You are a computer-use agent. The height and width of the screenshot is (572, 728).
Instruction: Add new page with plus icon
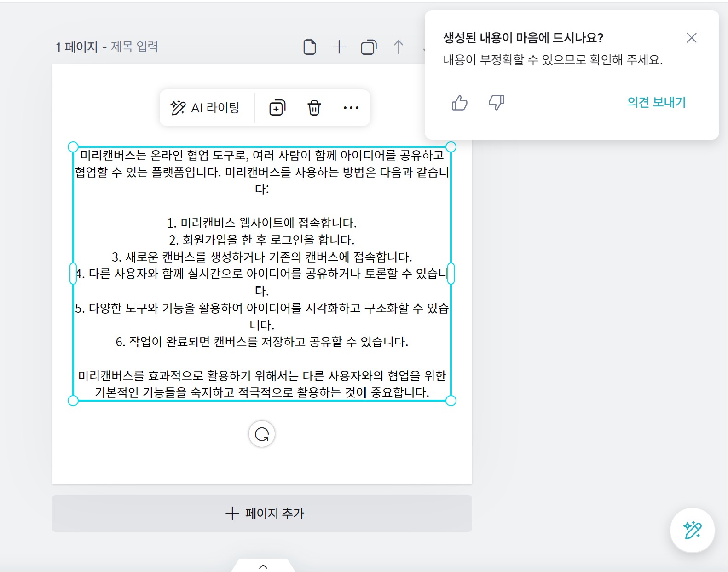[x=339, y=47]
